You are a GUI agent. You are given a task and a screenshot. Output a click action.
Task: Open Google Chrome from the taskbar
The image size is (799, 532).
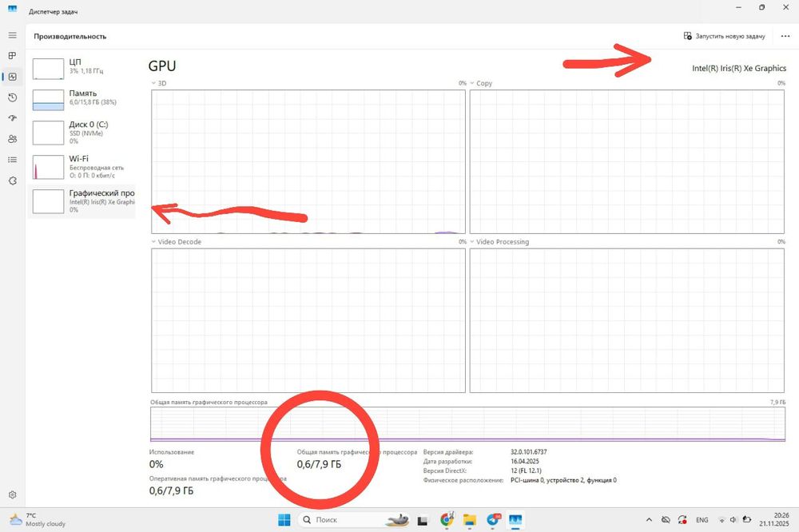(x=447, y=520)
